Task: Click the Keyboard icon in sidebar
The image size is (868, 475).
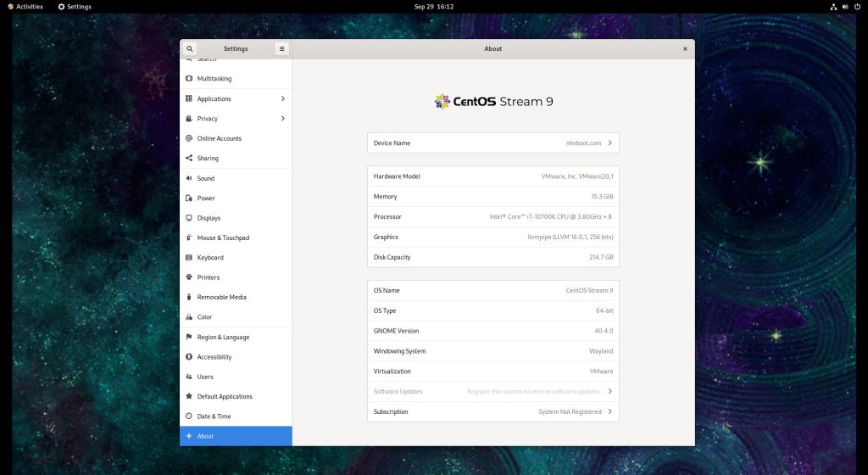Action: pyautogui.click(x=189, y=257)
